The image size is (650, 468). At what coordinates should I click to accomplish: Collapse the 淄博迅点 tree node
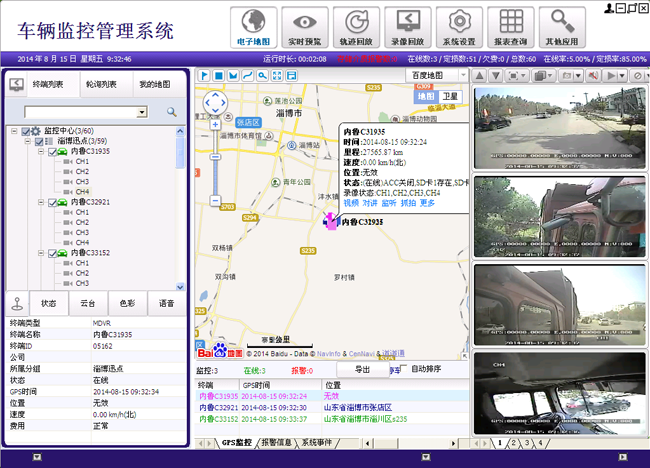click(x=27, y=141)
